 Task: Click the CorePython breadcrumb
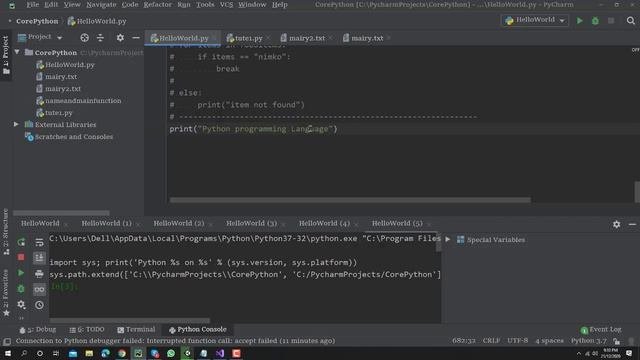point(37,21)
